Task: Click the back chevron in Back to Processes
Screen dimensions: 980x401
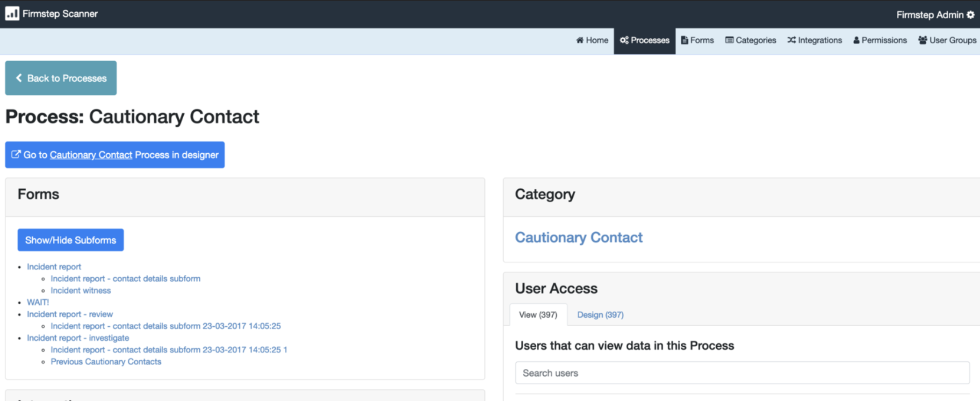Action: coord(19,78)
